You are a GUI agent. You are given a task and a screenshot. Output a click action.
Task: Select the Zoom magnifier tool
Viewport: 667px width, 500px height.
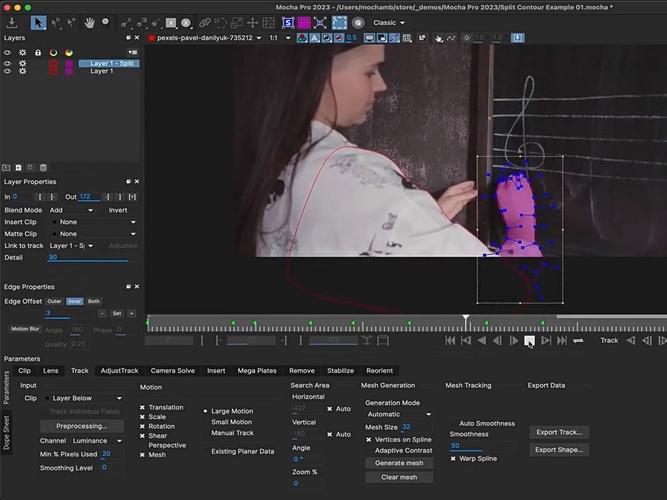pos(105,23)
